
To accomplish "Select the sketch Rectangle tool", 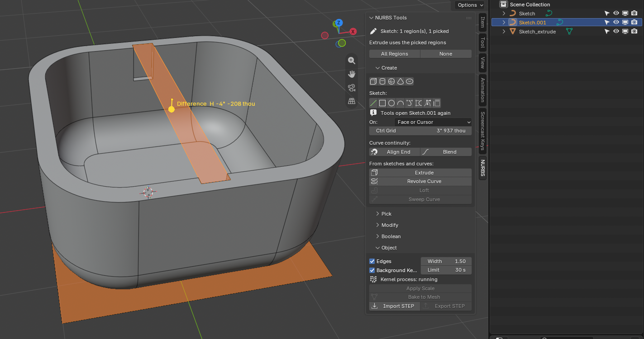I will 382,103.
